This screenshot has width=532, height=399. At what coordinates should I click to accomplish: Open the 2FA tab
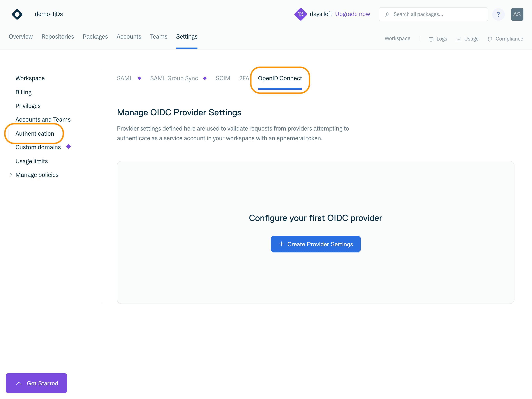coord(244,78)
